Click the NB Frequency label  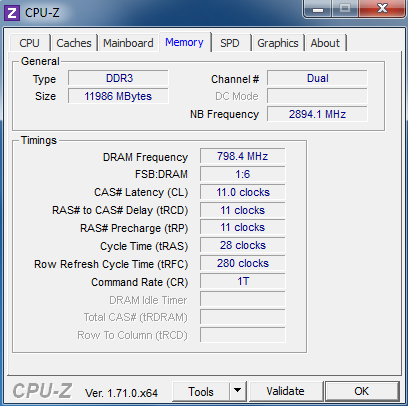[224, 114]
